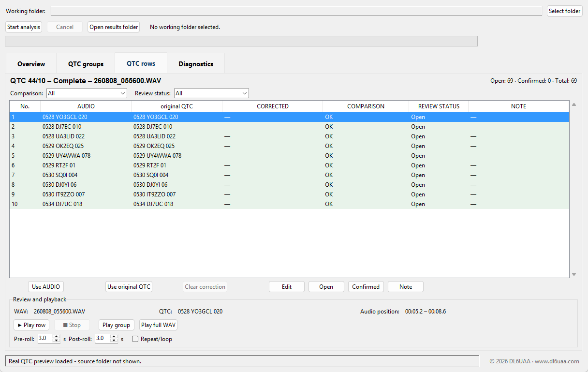Viewport: 588px width, 372px height.
Task: Click the NOTE column header
Action: pos(518,106)
